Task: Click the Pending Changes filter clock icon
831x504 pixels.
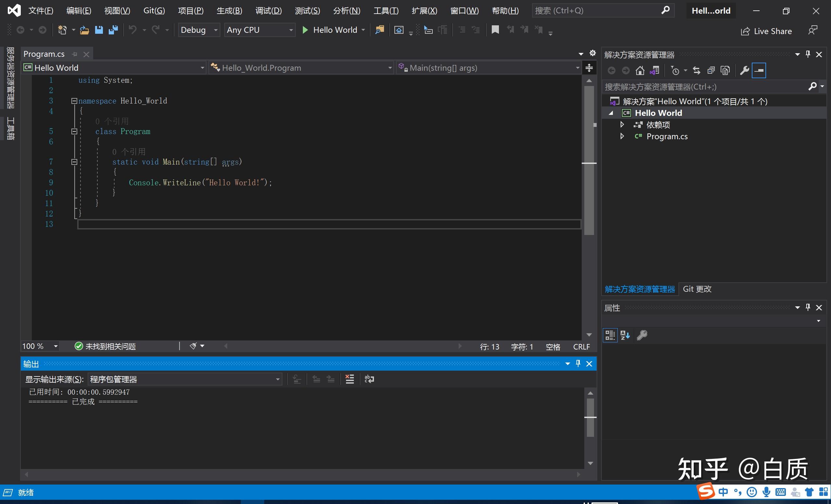Action: (x=675, y=70)
